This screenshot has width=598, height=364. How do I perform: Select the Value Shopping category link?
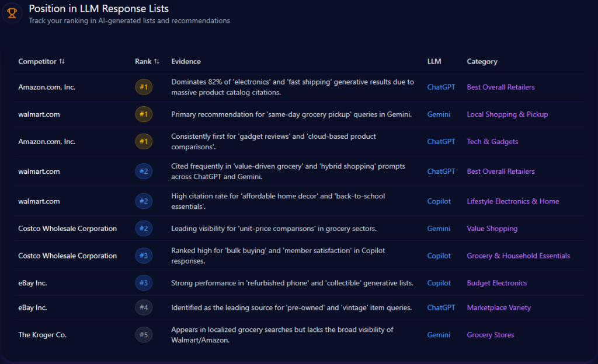(x=492, y=229)
